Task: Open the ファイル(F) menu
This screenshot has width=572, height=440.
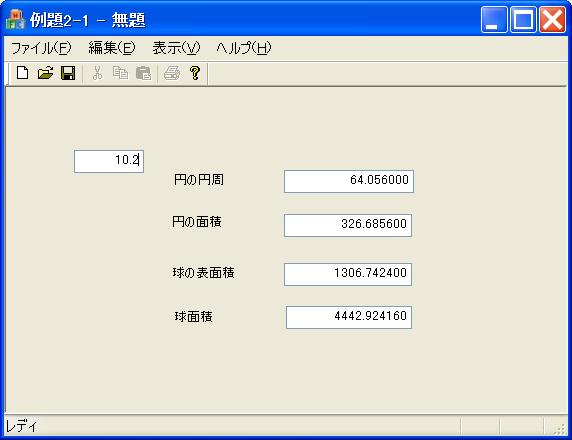Action: 41,48
